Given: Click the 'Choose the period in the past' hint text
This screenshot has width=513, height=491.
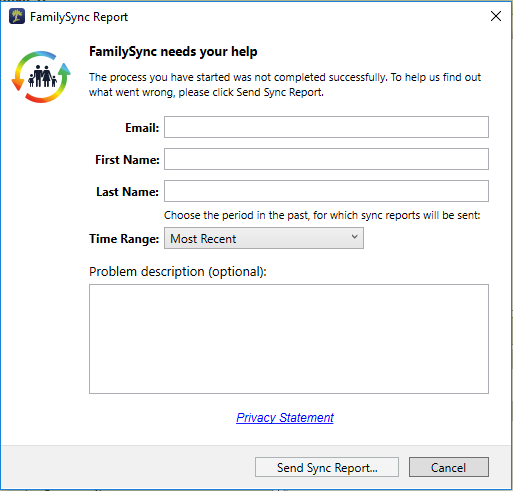Looking at the screenshot, I should tap(322, 215).
